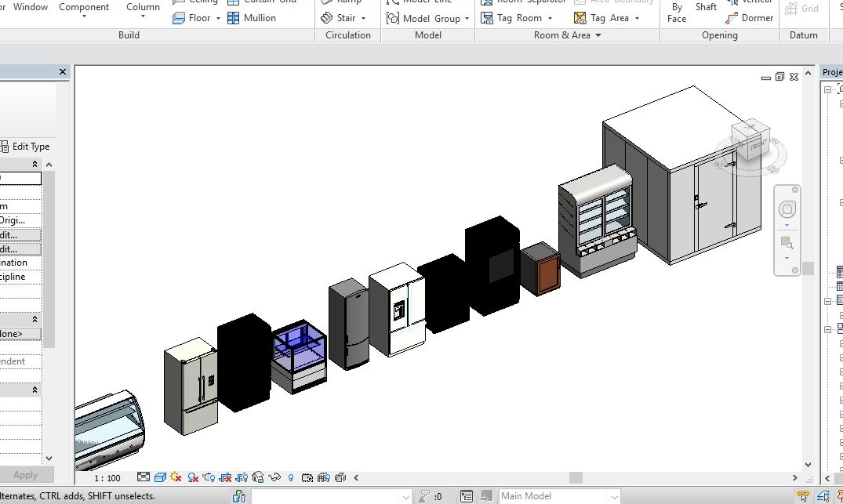The width and height of the screenshot is (843, 504).
Task: Open the Visual Style view control
Action: pos(160,477)
